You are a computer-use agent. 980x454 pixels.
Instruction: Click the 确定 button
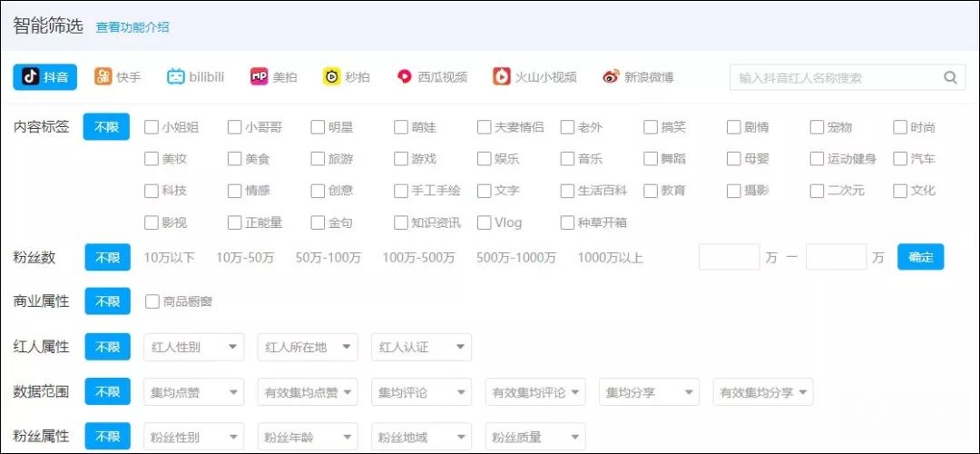tap(920, 257)
